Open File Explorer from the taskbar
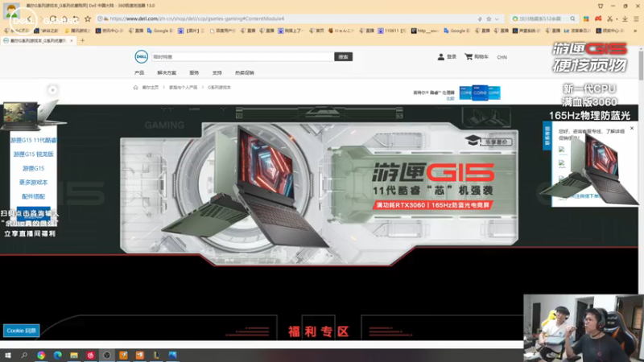Image resolution: width=644 pixels, height=362 pixels. pos(74,355)
